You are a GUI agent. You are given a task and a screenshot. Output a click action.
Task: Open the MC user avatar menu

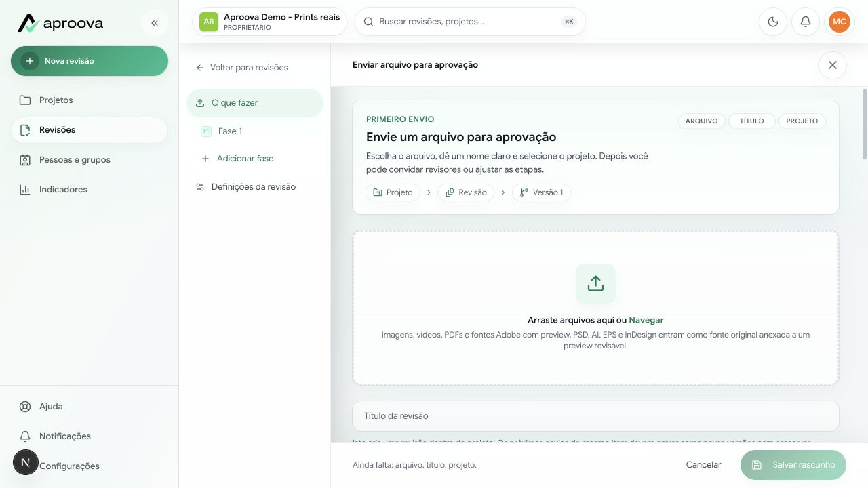840,22
